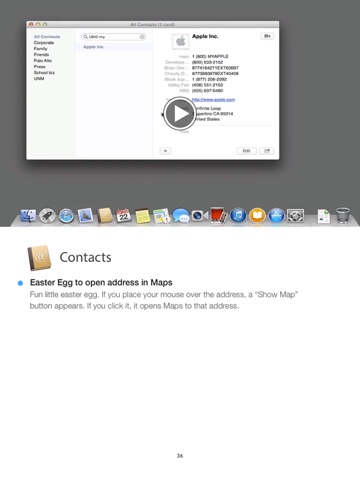Open iTunes music note icon
This screenshot has width=360, height=480.
click(x=238, y=216)
